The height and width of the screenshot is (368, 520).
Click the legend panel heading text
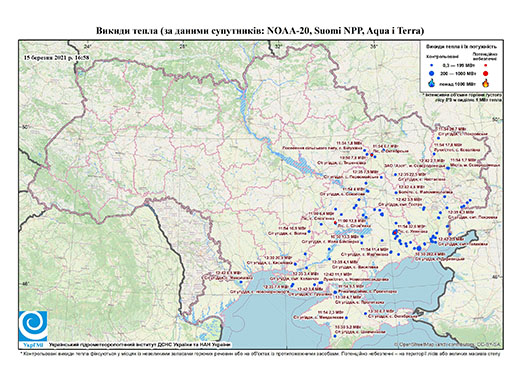pyautogui.click(x=462, y=46)
